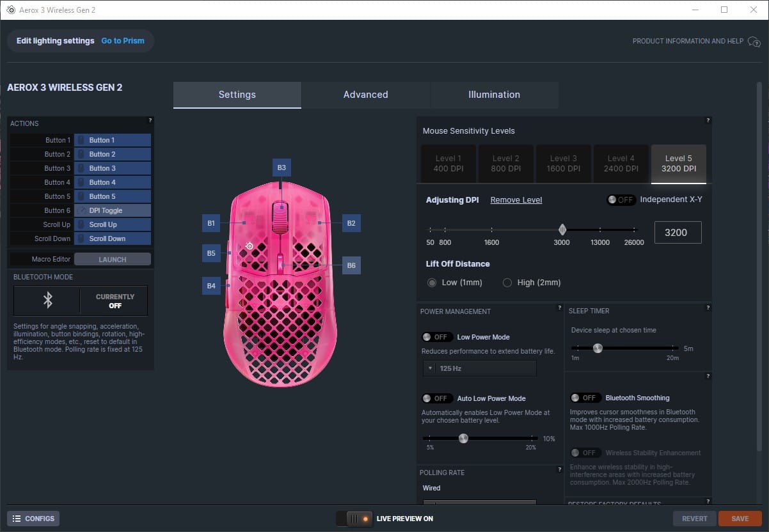Image resolution: width=769 pixels, height=532 pixels.
Task: Open Scroll Up action dropdown
Action: coord(113,224)
